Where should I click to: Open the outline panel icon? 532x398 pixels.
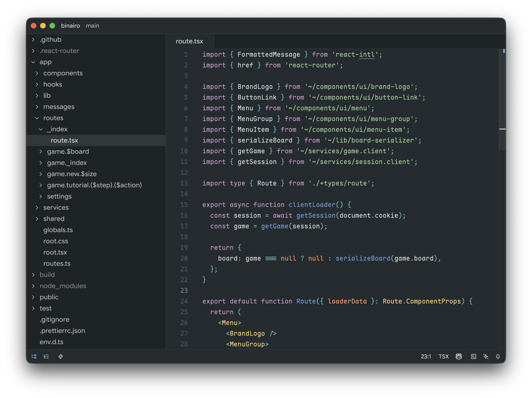click(x=46, y=356)
